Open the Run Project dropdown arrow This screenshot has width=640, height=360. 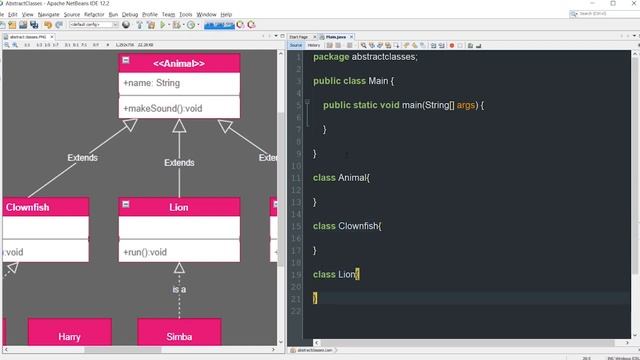coord(169,25)
